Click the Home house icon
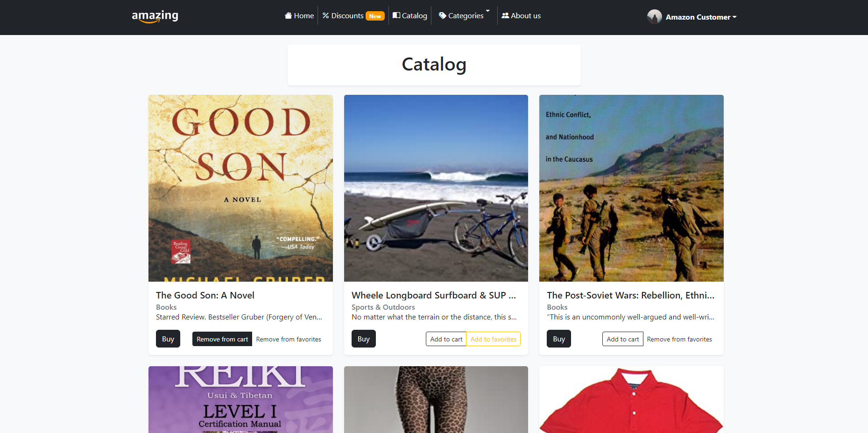Screen dimensions: 868x433 coord(288,15)
